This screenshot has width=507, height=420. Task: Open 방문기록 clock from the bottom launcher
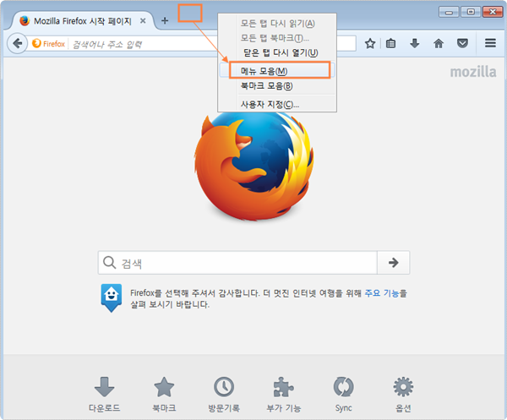pos(224,394)
